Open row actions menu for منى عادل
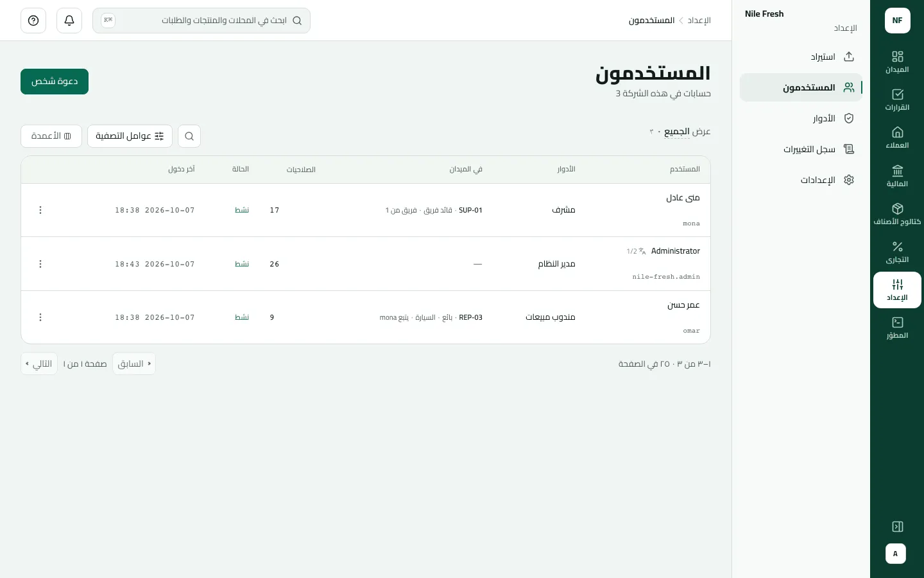This screenshot has height=578, width=924. pos(40,210)
